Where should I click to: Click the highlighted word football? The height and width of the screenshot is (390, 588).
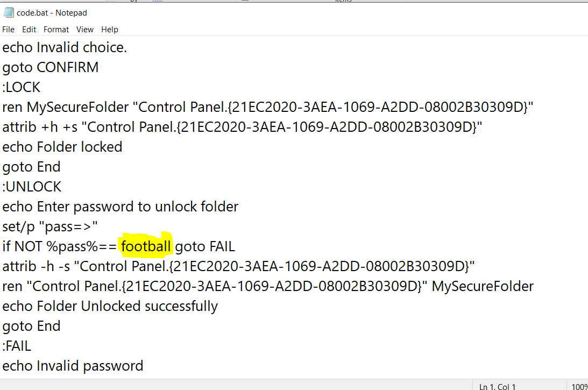[146, 246]
